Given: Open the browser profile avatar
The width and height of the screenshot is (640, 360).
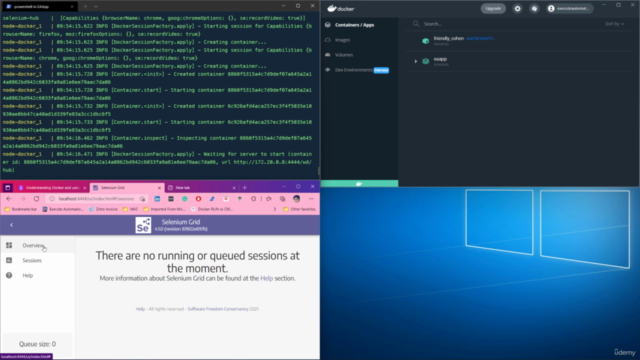Looking at the screenshot, I should 297,199.
